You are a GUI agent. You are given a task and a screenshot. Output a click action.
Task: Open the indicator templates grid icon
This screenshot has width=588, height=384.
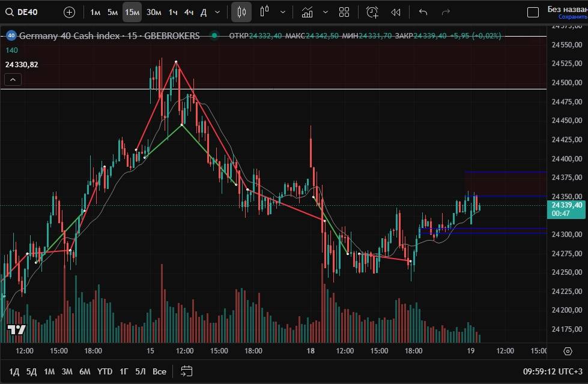click(344, 12)
